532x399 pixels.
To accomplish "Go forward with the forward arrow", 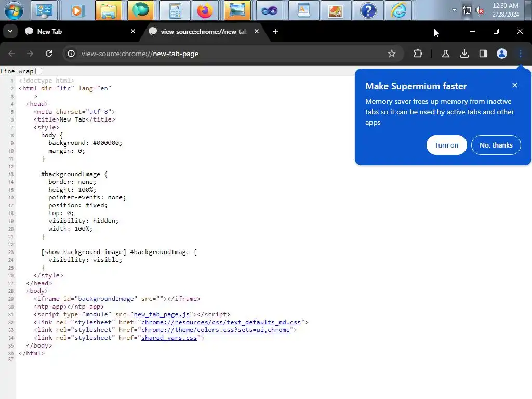I will pyautogui.click(x=30, y=54).
